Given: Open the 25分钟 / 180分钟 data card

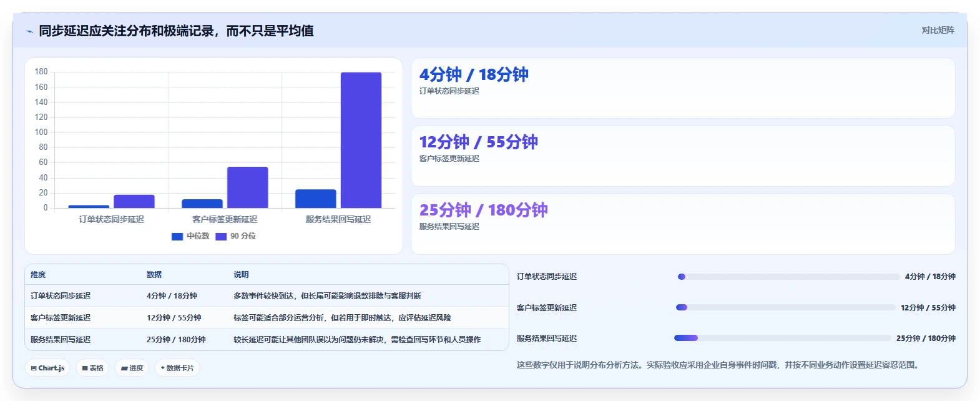Looking at the screenshot, I should (x=683, y=224).
